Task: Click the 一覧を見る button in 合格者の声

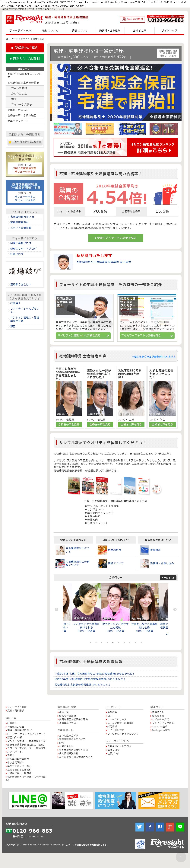Action: point(168,578)
